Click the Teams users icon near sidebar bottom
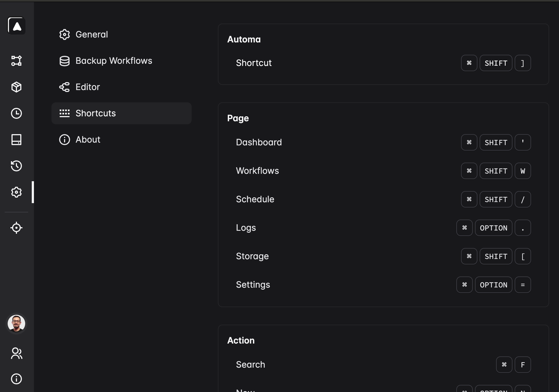Viewport: 559px width, 392px height. [16, 353]
